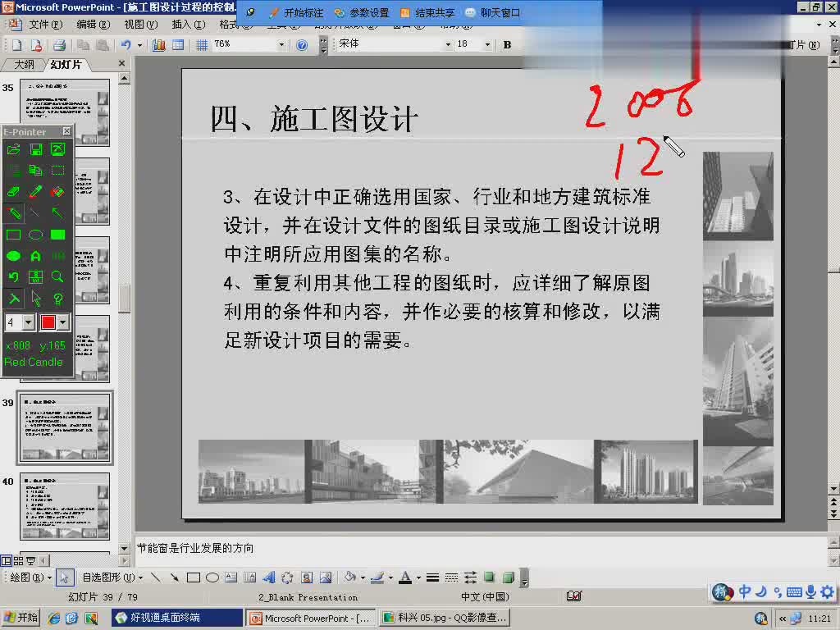Viewport: 840px width, 630px height.
Task: Select the highlighter tool in E-Pointer
Action: (58, 192)
